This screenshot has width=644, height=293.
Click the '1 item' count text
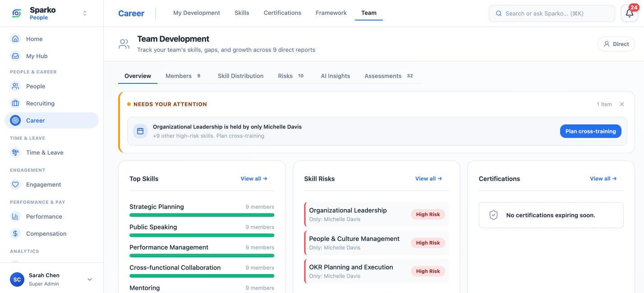(x=604, y=104)
